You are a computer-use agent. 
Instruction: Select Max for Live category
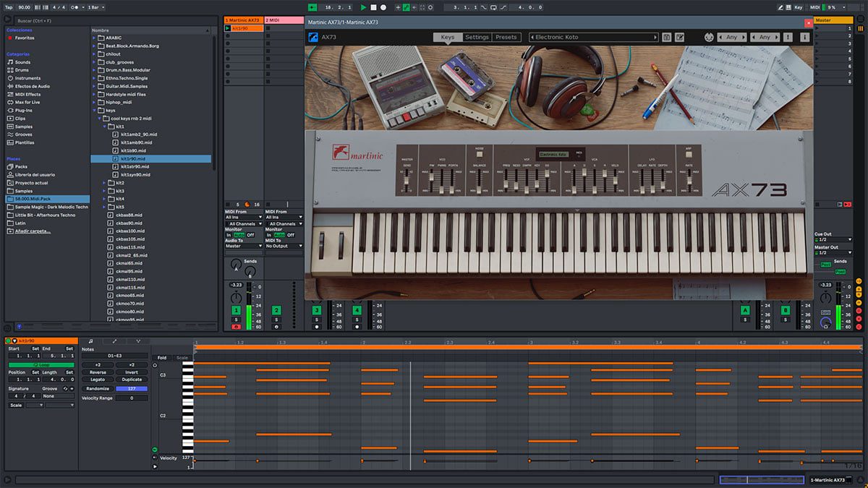point(28,102)
